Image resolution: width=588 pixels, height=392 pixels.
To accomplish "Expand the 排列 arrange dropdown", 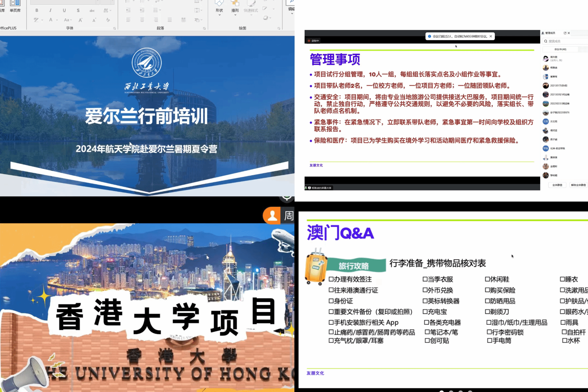I will [235, 11].
